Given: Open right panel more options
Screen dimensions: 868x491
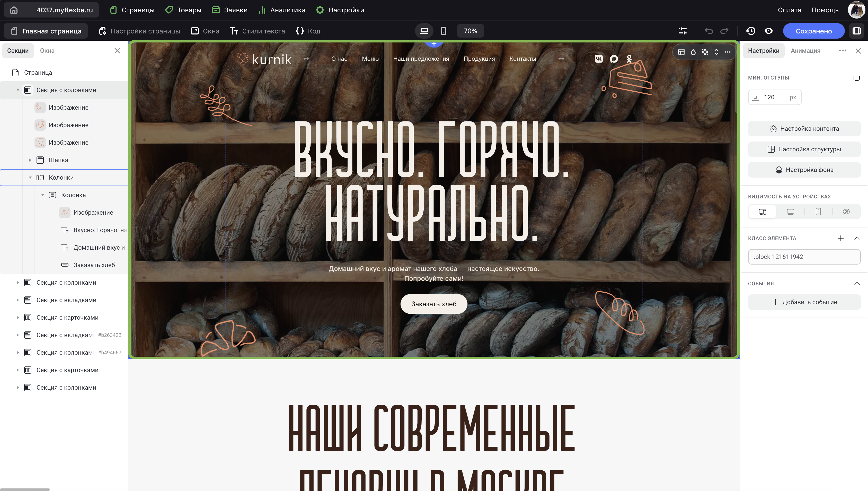Looking at the screenshot, I should click(843, 51).
